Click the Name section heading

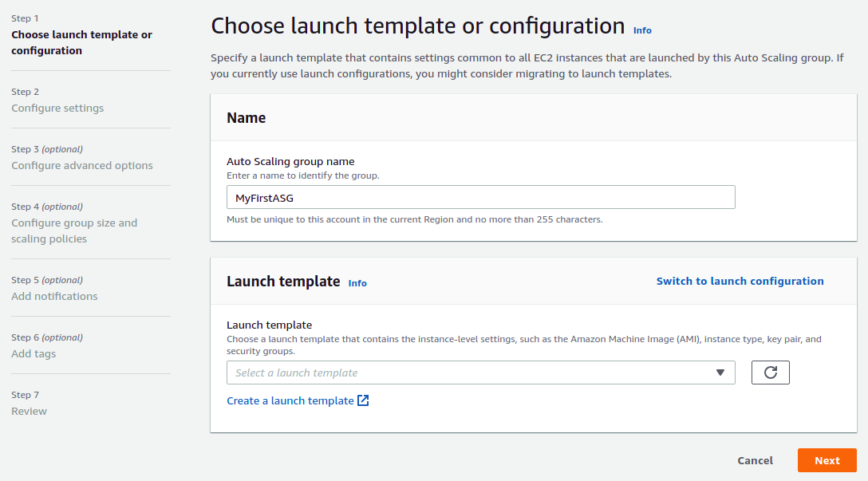coord(247,118)
